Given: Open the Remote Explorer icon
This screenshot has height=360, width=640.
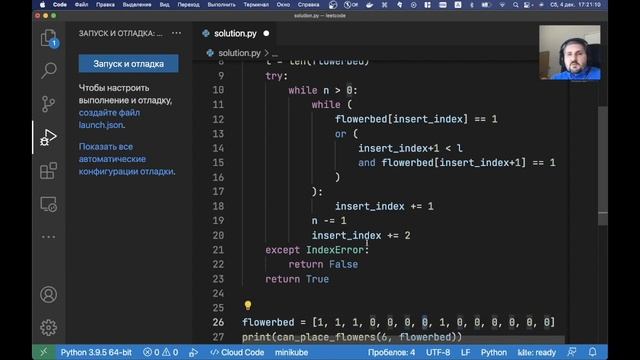Looking at the screenshot, I should coord(48,204).
